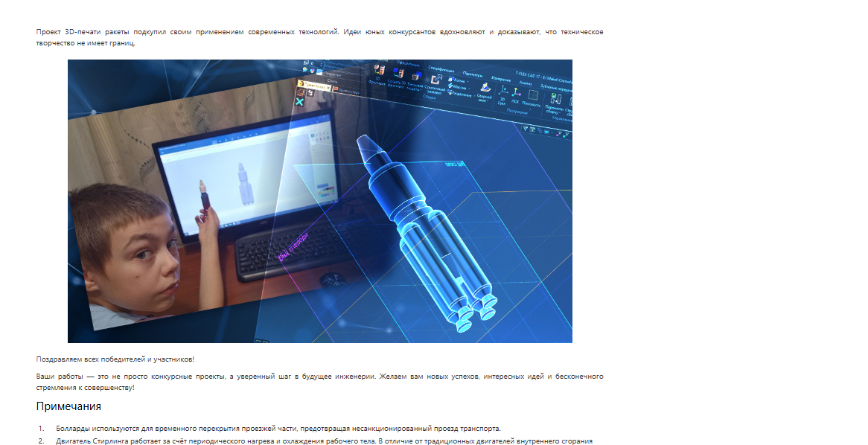Click the footnote starting "Болларды используются"
The width and height of the screenshot is (868, 445).
pos(278,429)
